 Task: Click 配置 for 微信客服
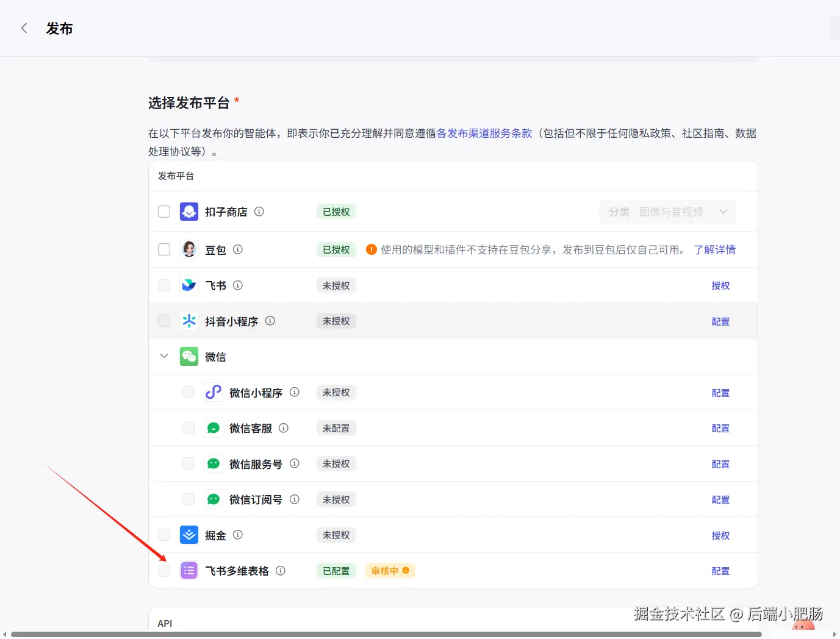click(x=720, y=428)
